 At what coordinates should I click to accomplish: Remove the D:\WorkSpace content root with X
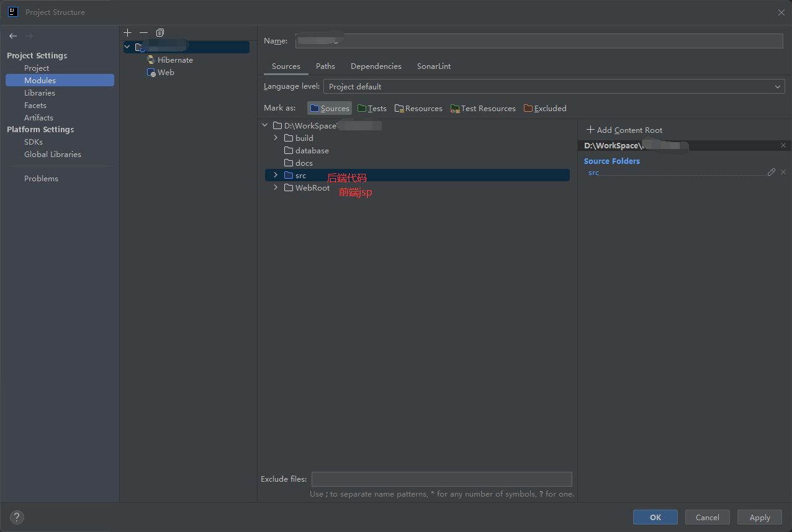[783, 145]
